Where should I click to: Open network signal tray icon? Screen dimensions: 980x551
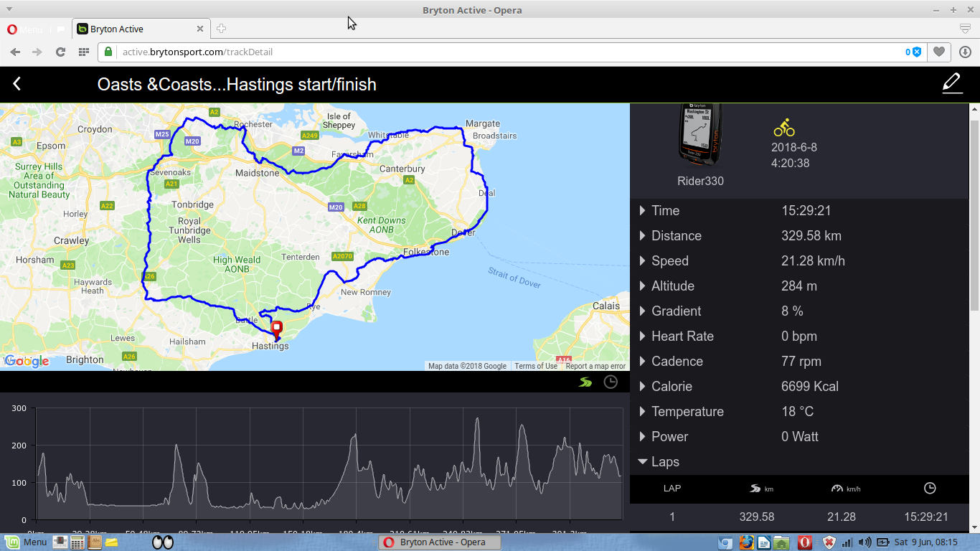tap(847, 542)
